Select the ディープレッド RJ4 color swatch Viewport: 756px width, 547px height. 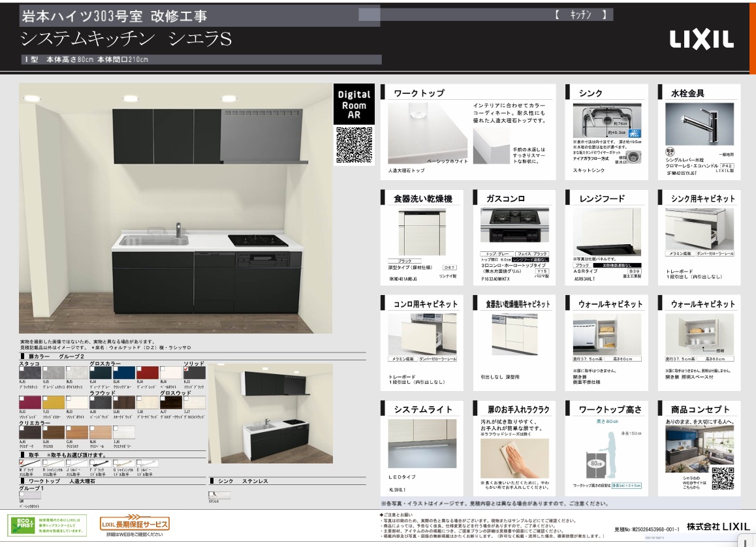(148, 373)
